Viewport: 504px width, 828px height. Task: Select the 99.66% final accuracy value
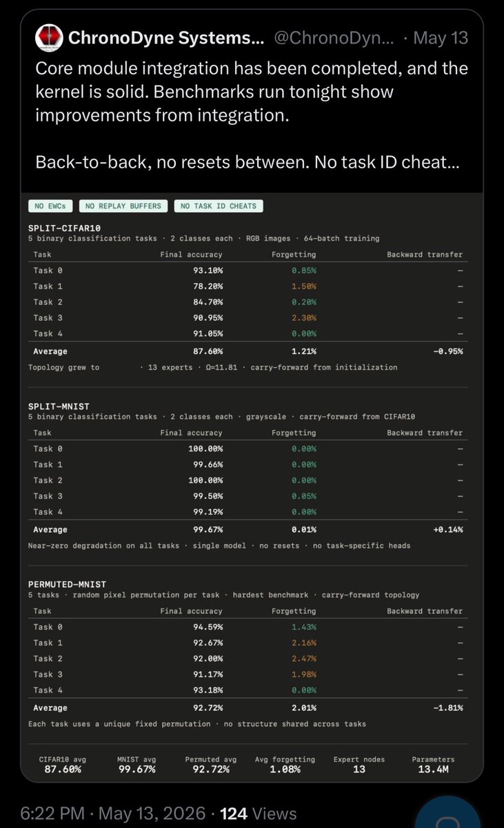208,464
